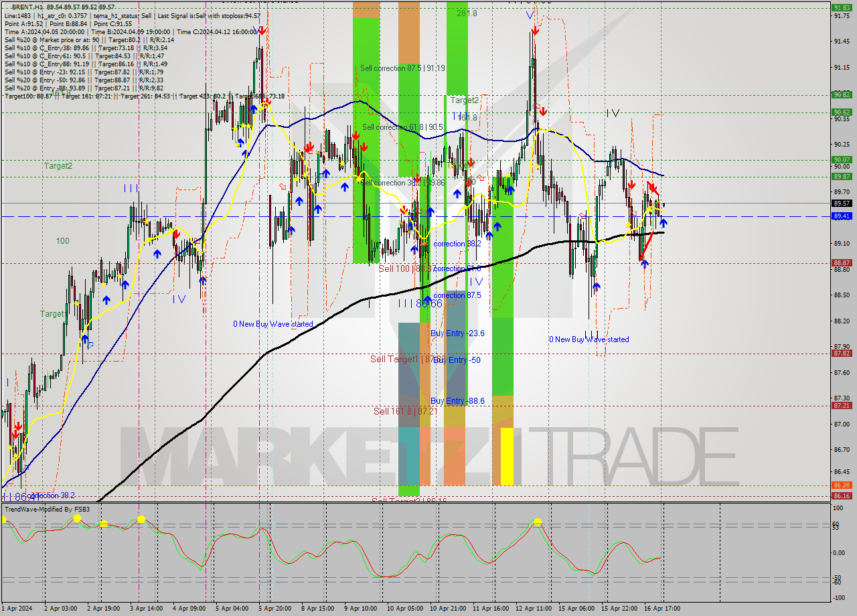Select the '9 Apr 10:00' time axis label
This screenshot has height=616, width=857.
360,609
